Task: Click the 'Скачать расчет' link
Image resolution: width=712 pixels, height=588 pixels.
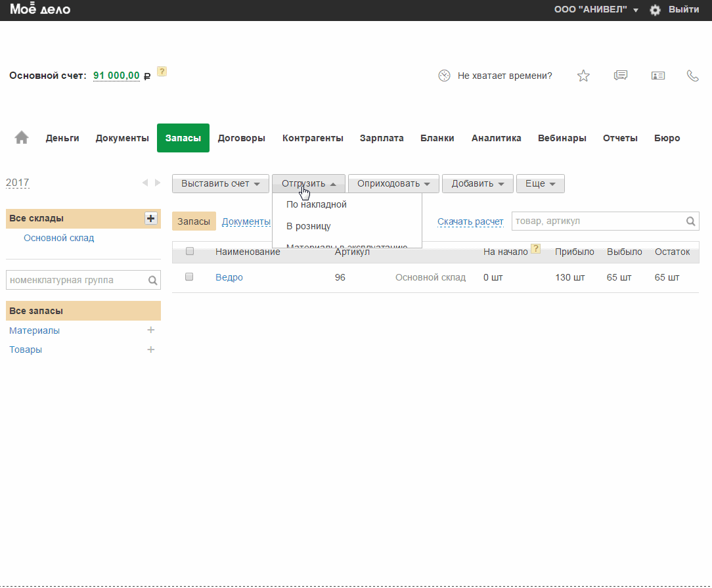Action: 470,221
